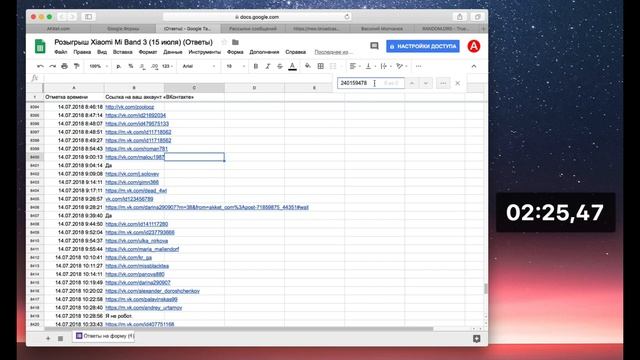Image resolution: width=640 pixels, height=360 pixels.
Task: Select column C header
Action: pos(194,88)
